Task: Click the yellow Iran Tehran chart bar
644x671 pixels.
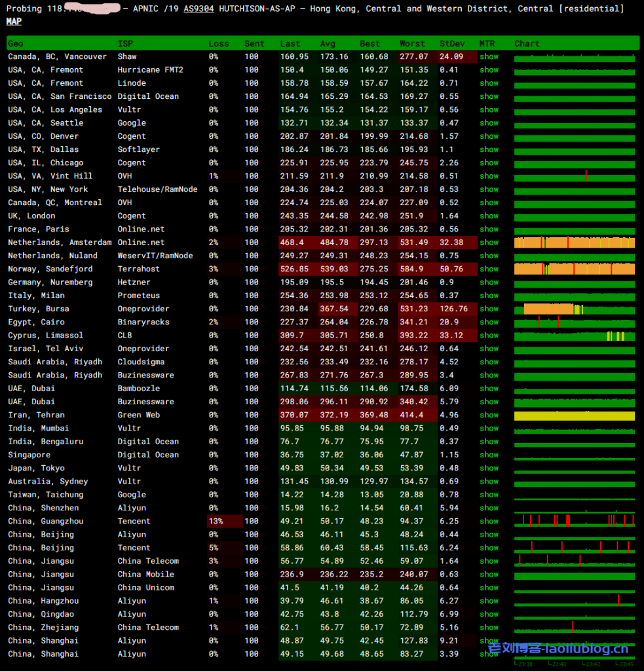Action: tap(574, 415)
